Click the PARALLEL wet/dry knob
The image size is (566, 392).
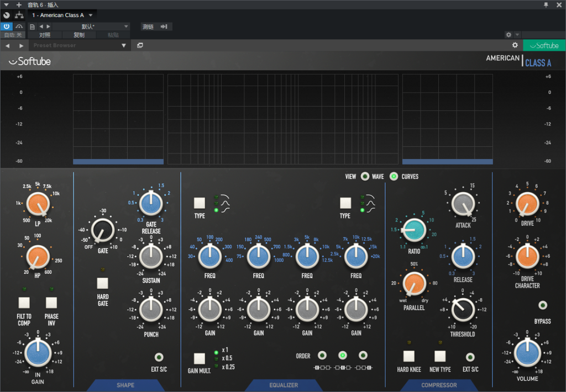(414, 283)
